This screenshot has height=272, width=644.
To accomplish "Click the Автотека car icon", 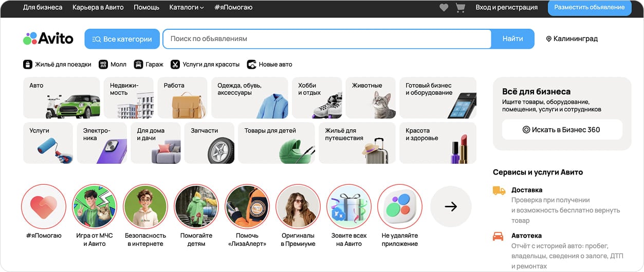I will [x=498, y=236].
